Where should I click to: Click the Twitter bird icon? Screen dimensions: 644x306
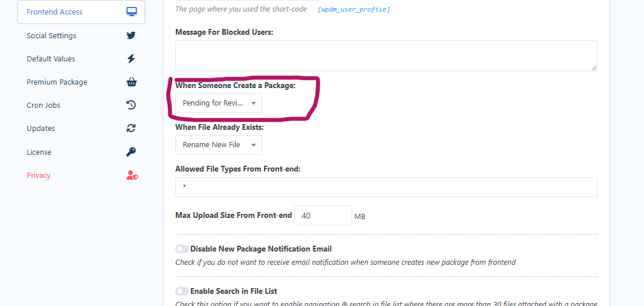coord(131,36)
